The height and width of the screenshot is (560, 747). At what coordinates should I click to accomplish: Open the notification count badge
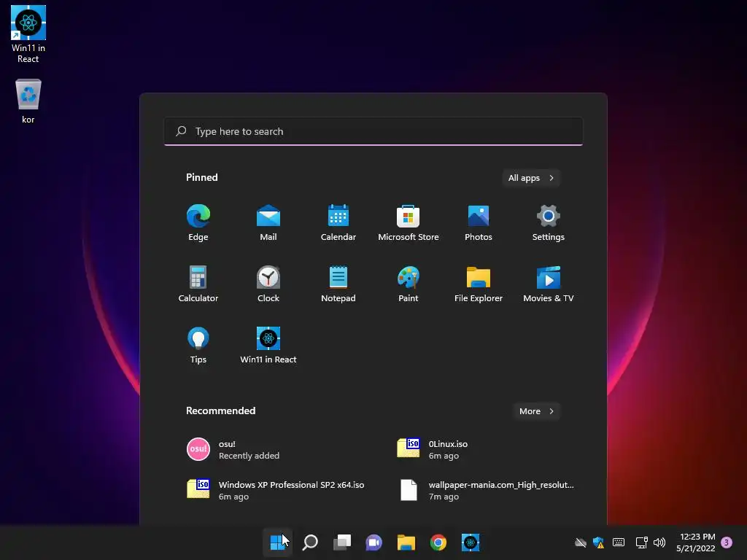pyautogui.click(x=727, y=542)
